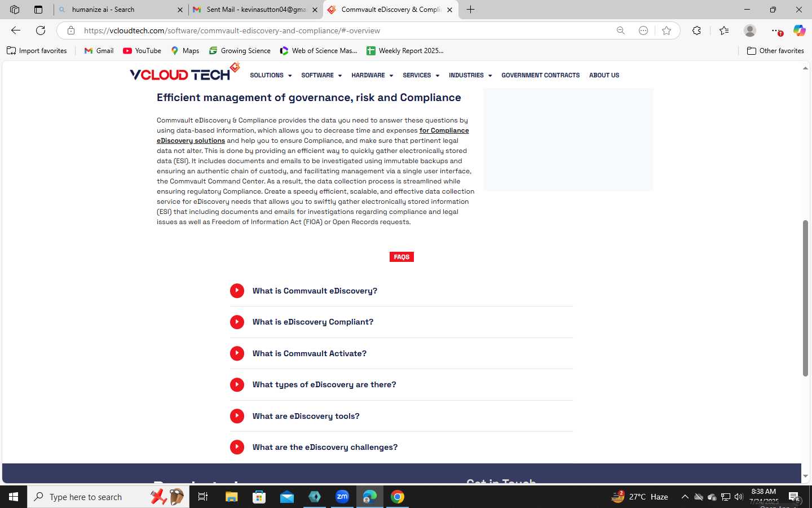Open the INDUSTRIES dropdown menu
The width and height of the screenshot is (812, 508).
pyautogui.click(x=470, y=75)
